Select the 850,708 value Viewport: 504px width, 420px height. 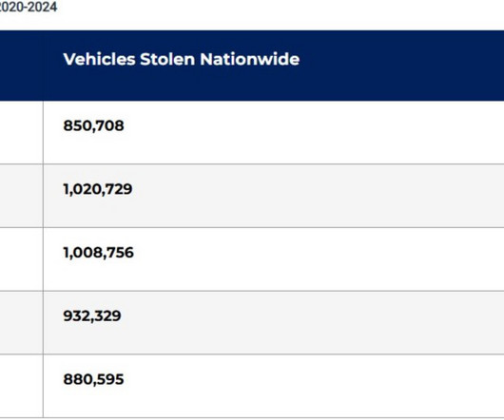(93, 125)
